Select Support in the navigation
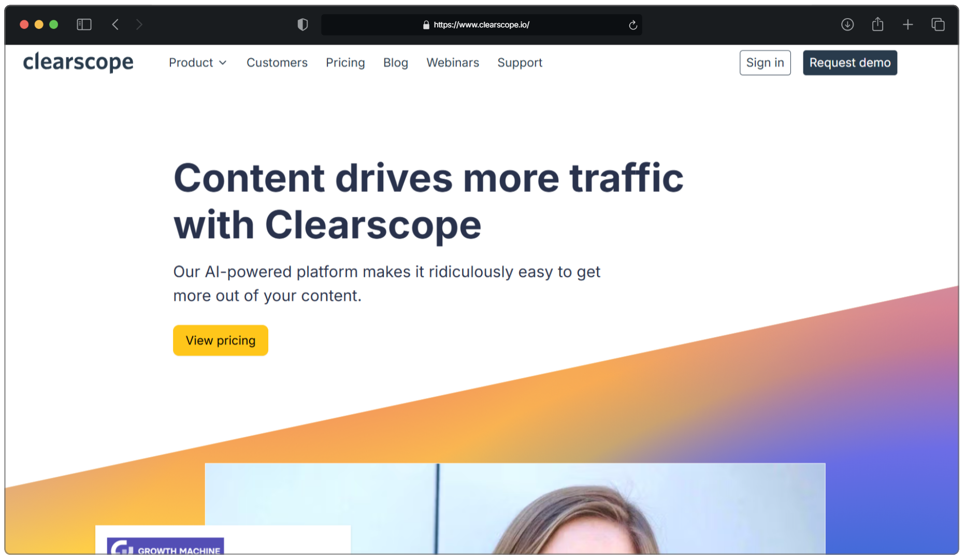The image size is (965, 560). pos(520,63)
